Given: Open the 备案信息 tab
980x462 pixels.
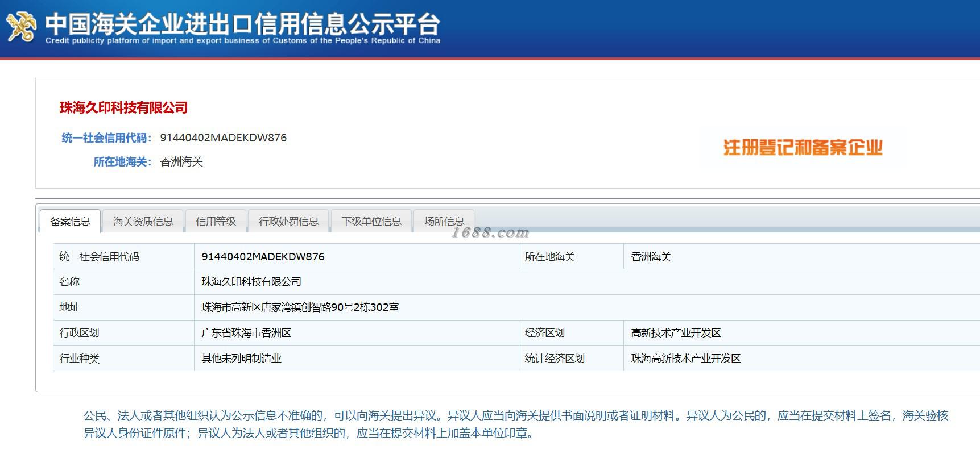Looking at the screenshot, I should [x=70, y=222].
